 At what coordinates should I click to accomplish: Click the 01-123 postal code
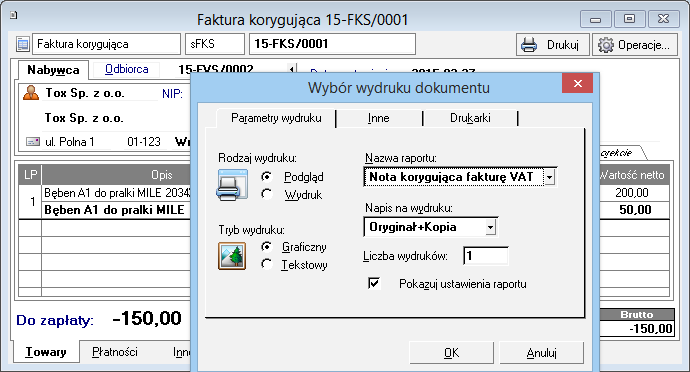click(x=144, y=142)
